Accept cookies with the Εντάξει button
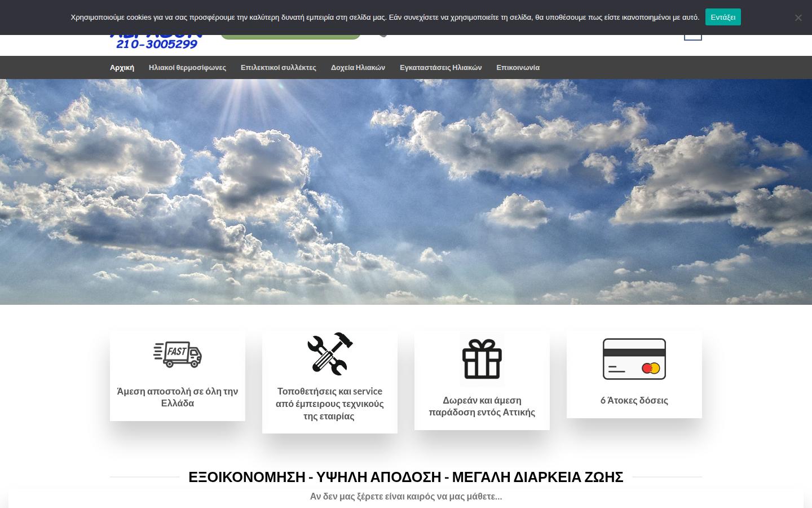Viewport: 812px width, 508px height. tap(723, 17)
